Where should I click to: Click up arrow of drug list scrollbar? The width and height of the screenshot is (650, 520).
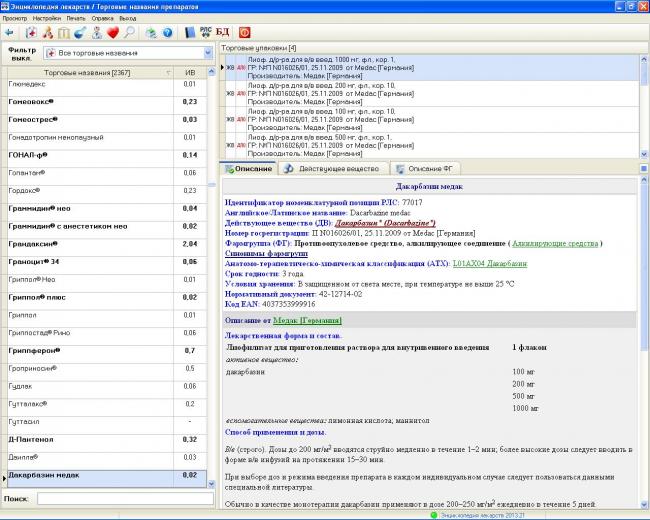211,72
